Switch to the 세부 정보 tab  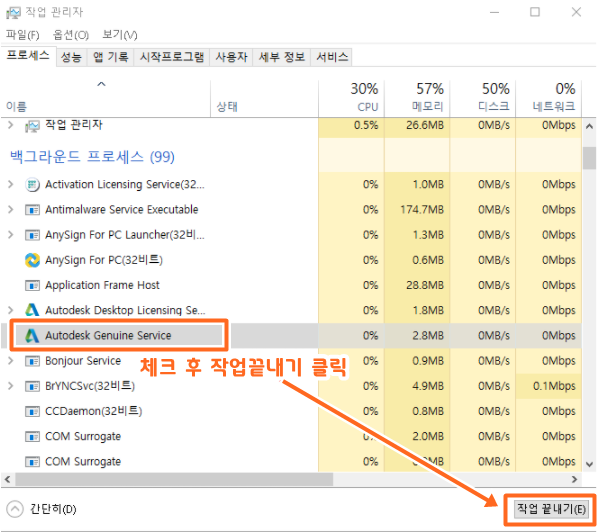pyautogui.click(x=282, y=57)
